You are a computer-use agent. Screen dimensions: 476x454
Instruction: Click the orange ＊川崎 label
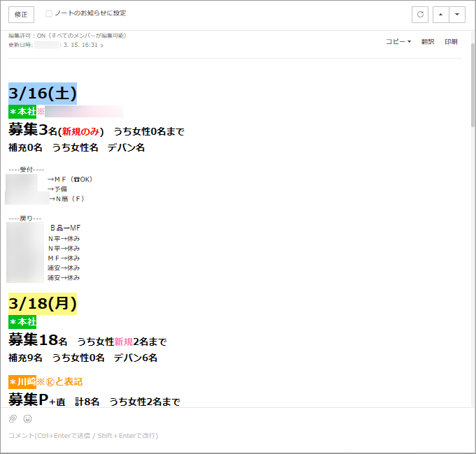tap(22, 382)
